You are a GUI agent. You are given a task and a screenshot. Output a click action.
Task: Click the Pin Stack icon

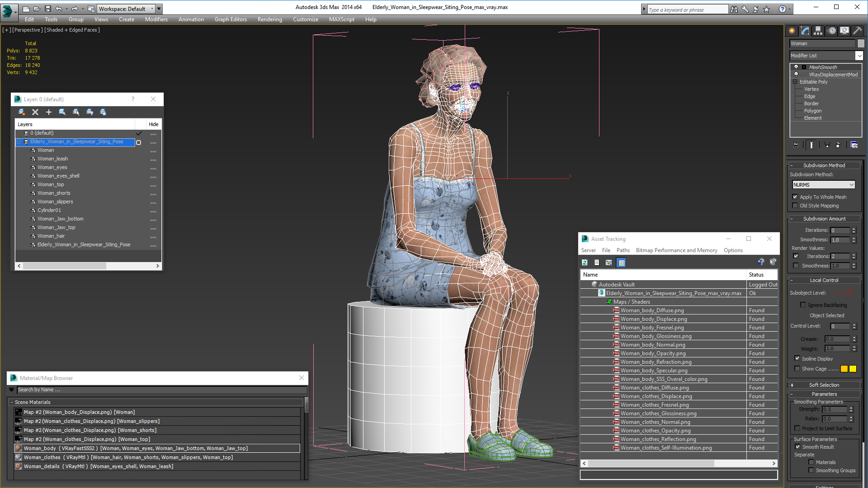tap(796, 145)
